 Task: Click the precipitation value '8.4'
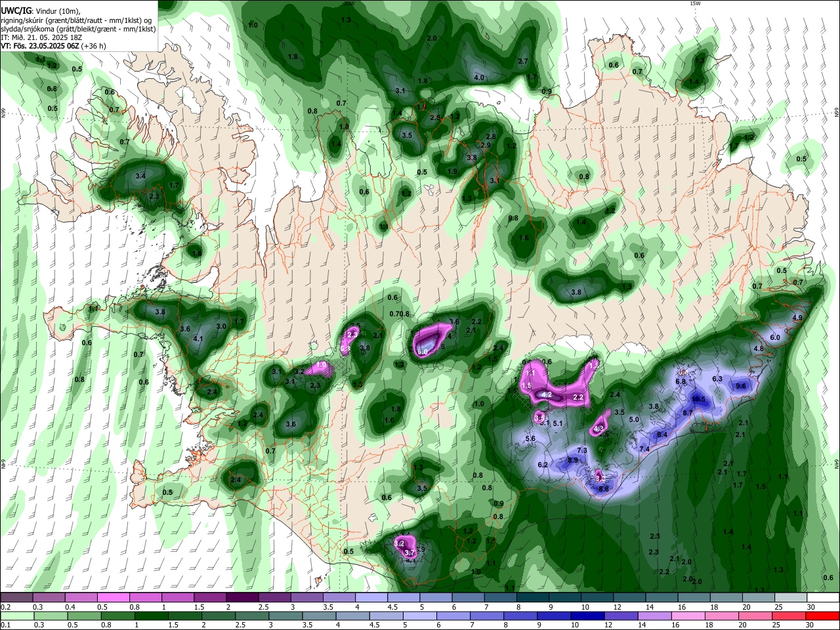pos(662,434)
